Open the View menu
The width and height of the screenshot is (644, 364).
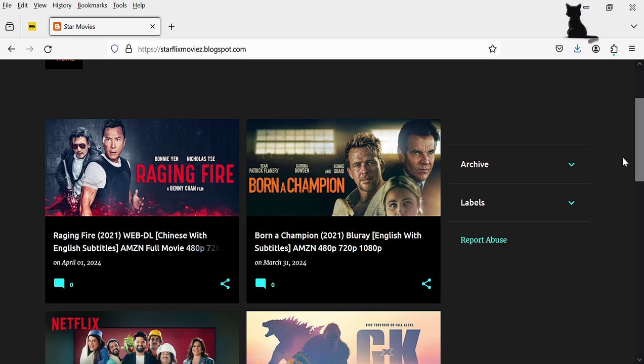click(40, 5)
